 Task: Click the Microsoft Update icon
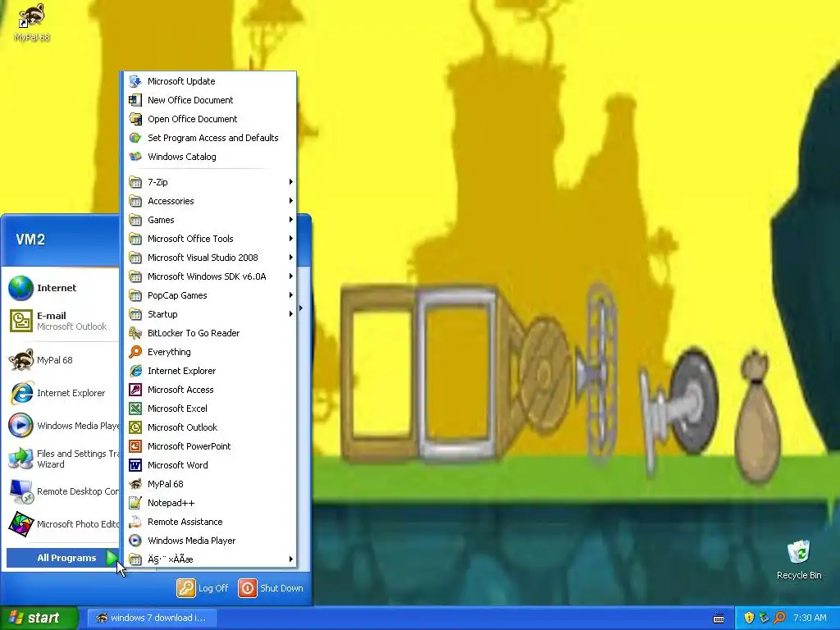(135, 81)
